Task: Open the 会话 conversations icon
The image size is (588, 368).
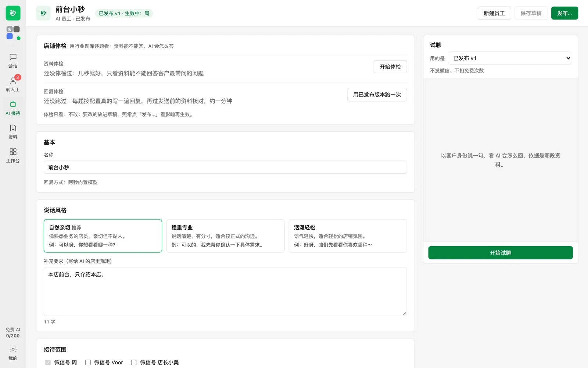Action: [x=13, y=61]
